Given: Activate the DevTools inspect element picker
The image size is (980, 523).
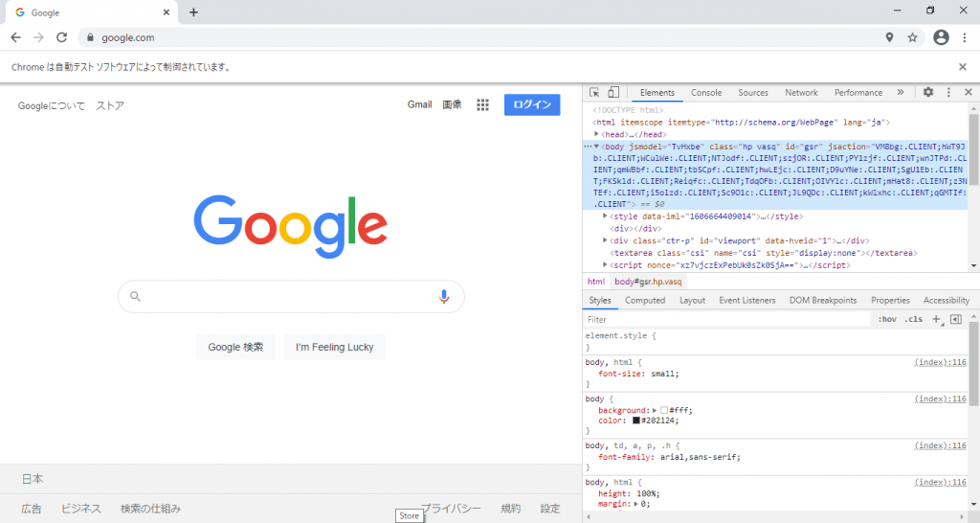Looking at the screenshot, I should (594, 93).
